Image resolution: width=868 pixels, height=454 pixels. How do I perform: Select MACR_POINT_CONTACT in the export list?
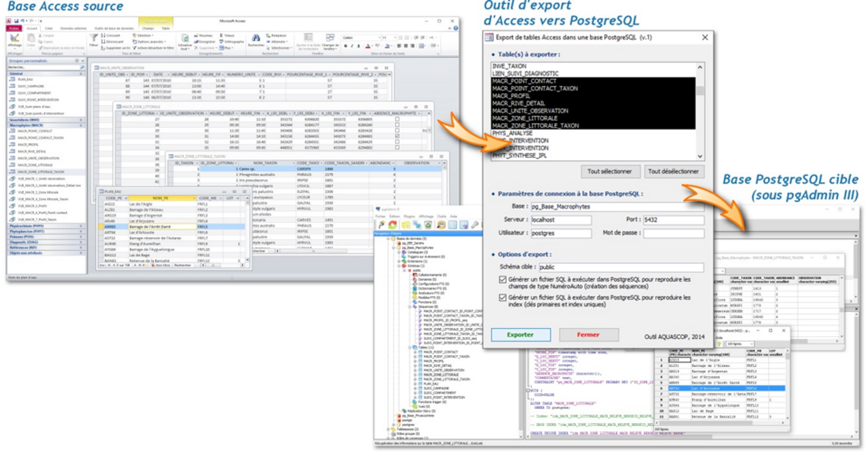point(593,81)
